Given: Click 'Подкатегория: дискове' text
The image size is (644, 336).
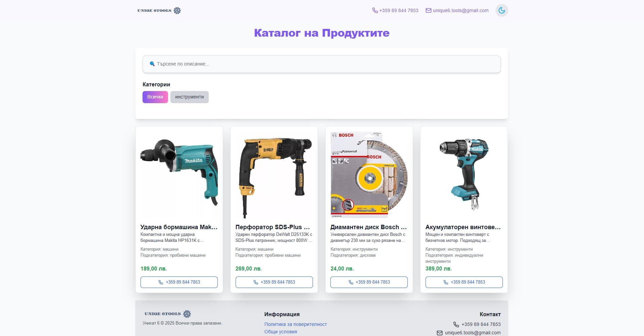Looking at the screenshot, I should click(x=353, y=255).
